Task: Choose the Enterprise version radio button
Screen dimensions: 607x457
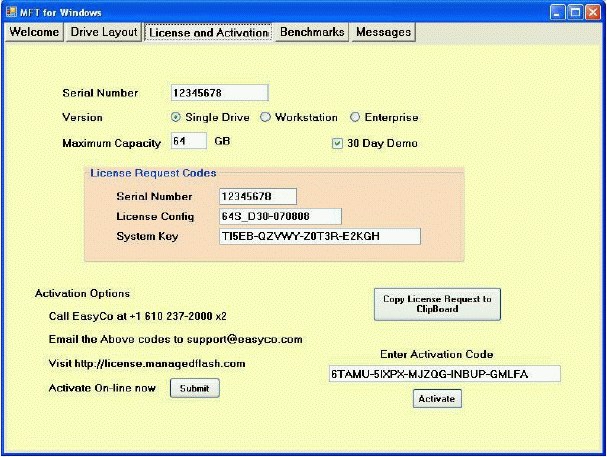Action: (x=384, y=117)
